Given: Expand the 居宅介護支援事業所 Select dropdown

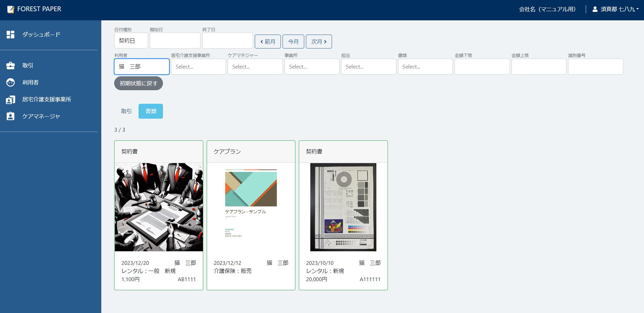Looking at the screenshot, I should pos(198,66).
